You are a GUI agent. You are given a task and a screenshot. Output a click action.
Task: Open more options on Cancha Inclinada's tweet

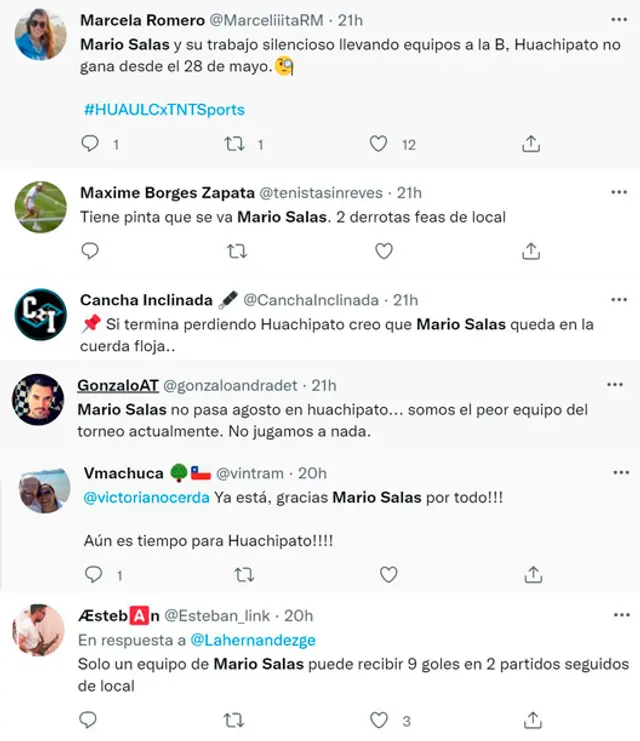617,299
